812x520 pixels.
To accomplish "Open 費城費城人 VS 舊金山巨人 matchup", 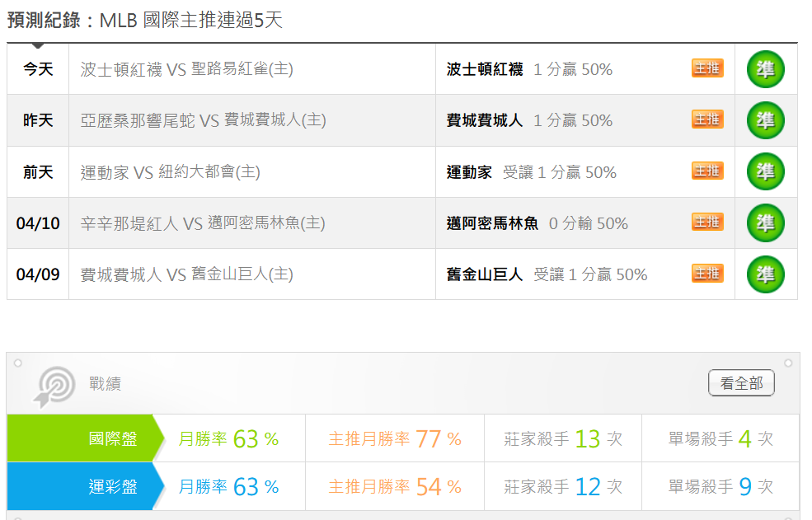I will coord(186,274).
